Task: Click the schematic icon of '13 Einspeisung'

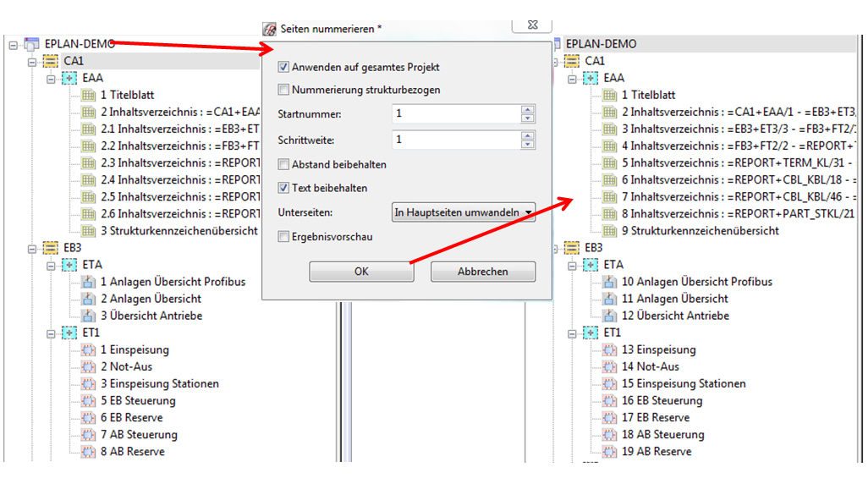Action: pyautogui.click(x=609, y=350)
